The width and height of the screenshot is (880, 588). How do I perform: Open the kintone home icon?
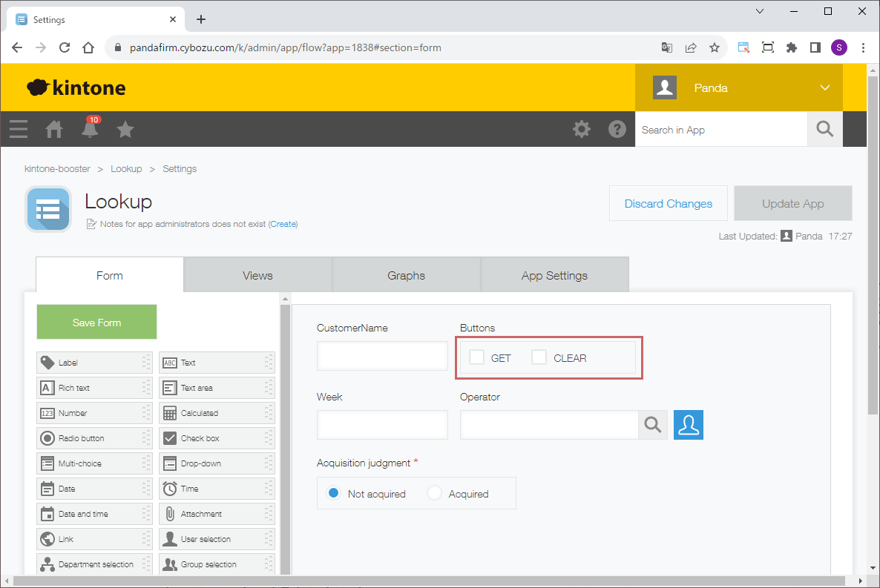tap(54, 130)
